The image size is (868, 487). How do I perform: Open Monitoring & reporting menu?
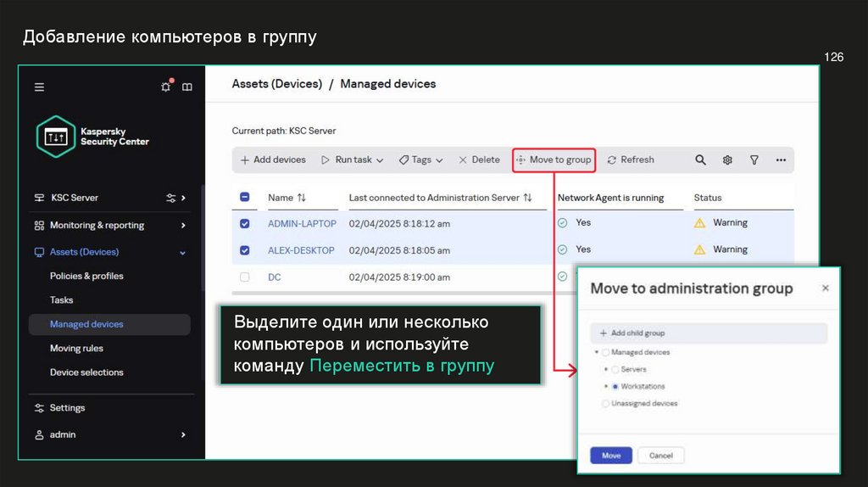click(97, 226)
